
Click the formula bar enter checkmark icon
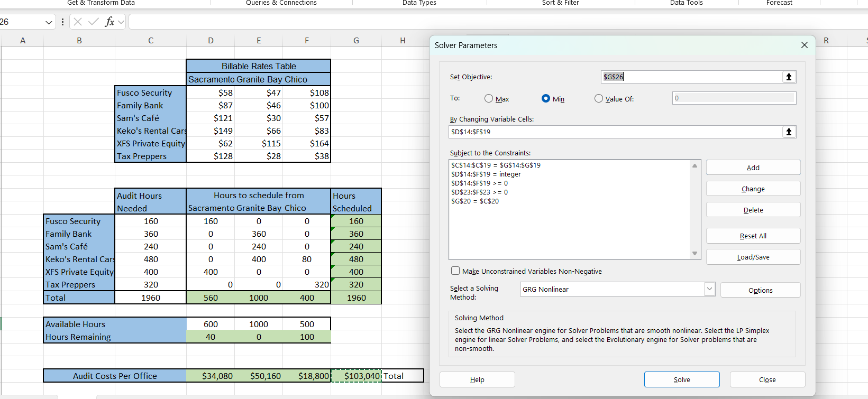click(94, 22)
